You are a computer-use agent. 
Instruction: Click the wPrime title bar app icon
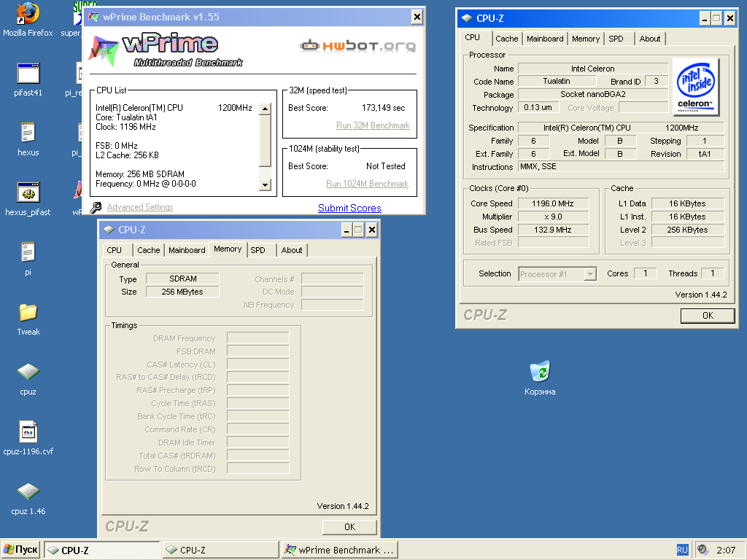click(93, 17)
